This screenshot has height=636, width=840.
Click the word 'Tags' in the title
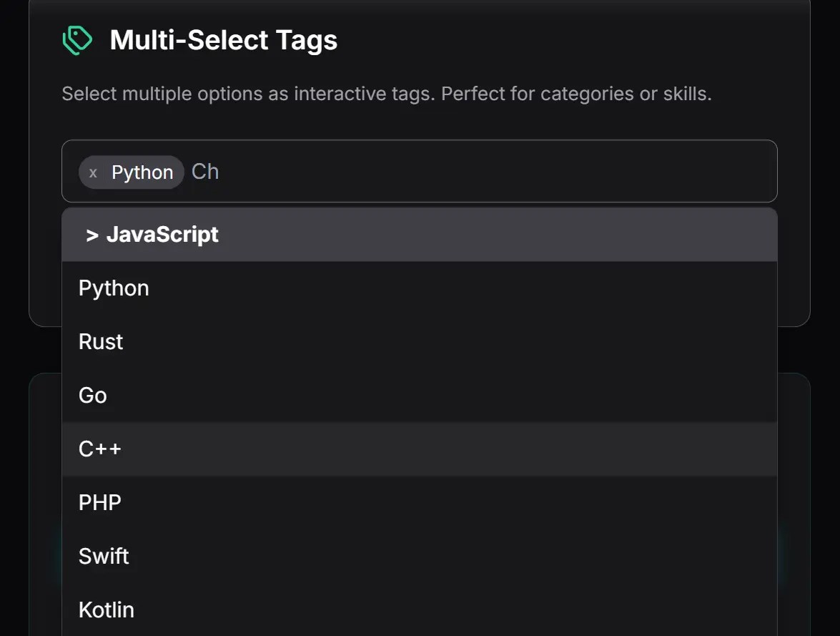pyautogui.click(x=309, y=40)
